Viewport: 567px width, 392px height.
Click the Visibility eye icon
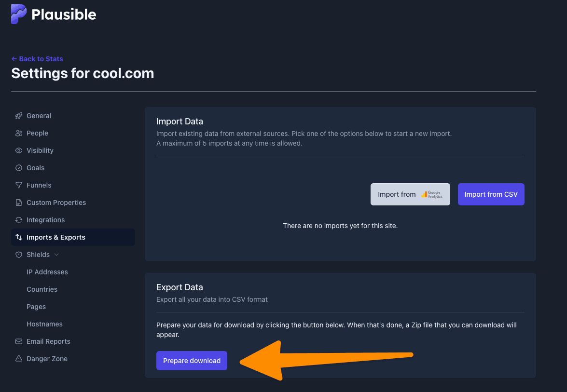click(x=19, y=150)
